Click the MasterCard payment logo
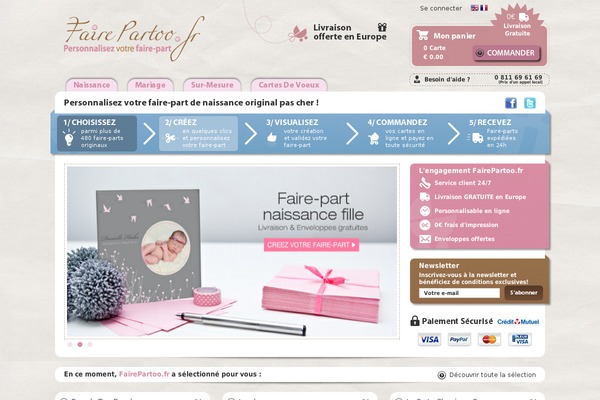 click(489, 340)
